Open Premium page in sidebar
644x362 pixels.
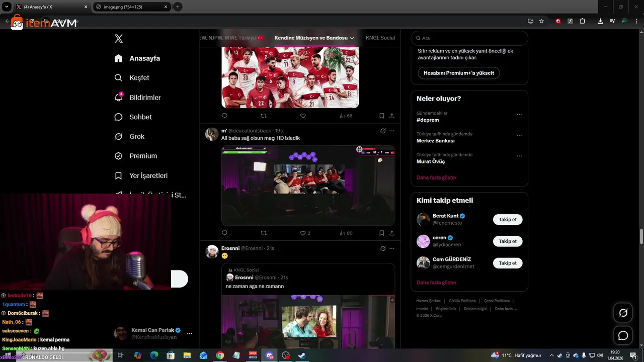(x=136, y=156)
